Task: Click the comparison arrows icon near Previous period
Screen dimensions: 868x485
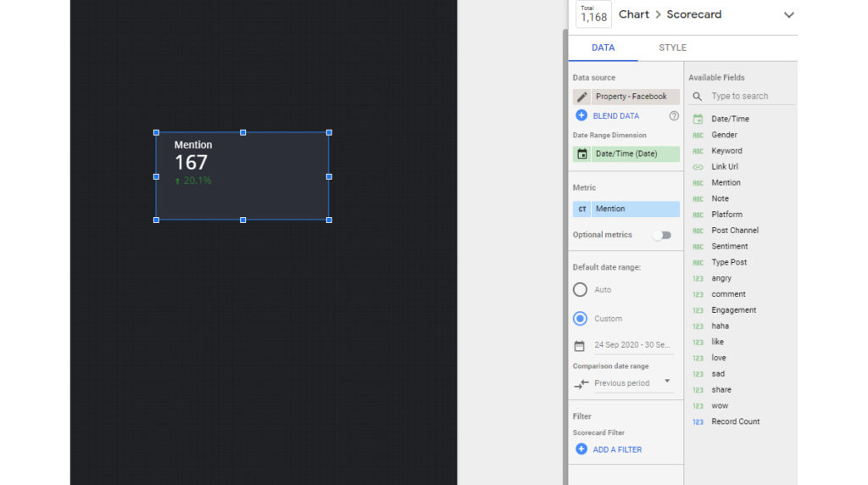Action: pos(581,384)
